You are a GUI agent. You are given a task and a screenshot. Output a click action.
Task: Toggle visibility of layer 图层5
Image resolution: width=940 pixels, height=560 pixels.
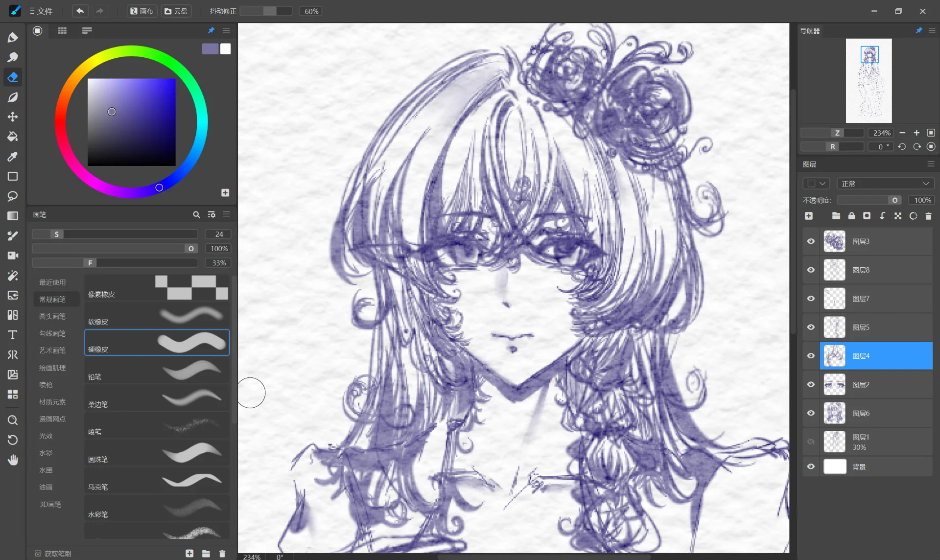tap(811, 327)
